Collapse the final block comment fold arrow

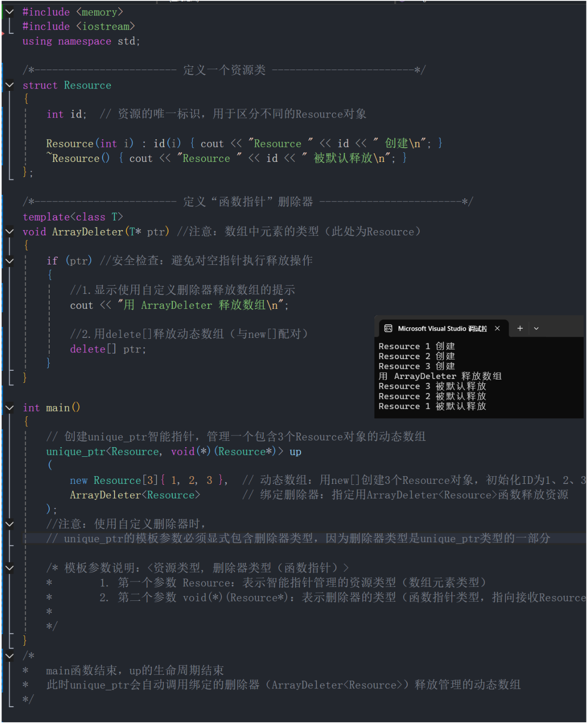point(9,655)
